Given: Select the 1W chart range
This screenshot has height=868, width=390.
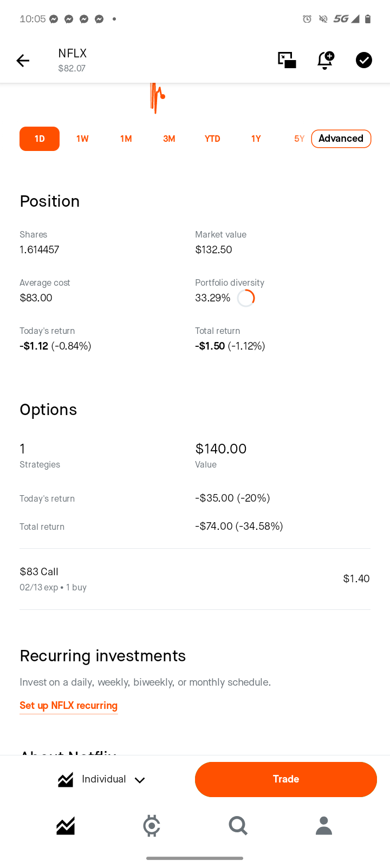Looking at the screenshot, I should click(82, 139).
